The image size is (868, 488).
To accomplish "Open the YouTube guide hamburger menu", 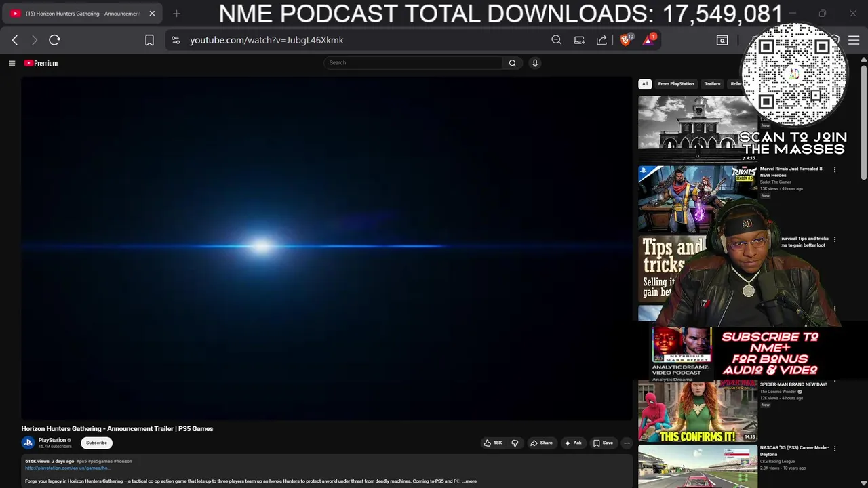I will tap(12, 63).
